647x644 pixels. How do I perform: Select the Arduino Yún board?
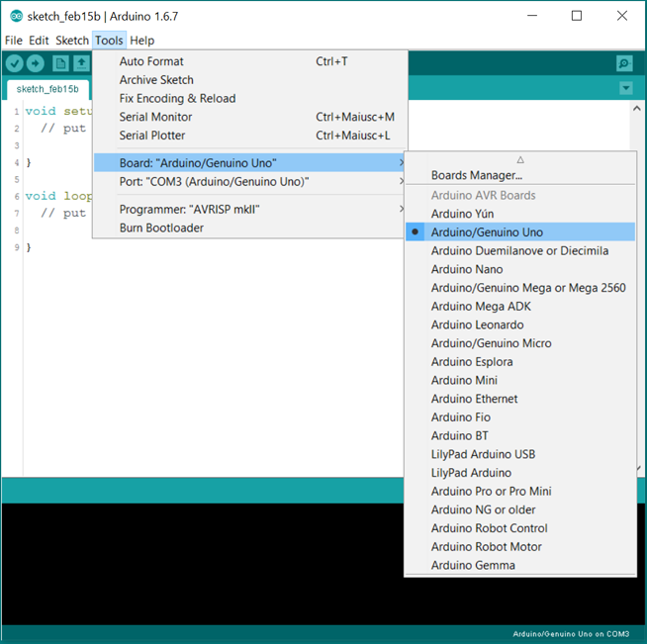pos(520,214)
